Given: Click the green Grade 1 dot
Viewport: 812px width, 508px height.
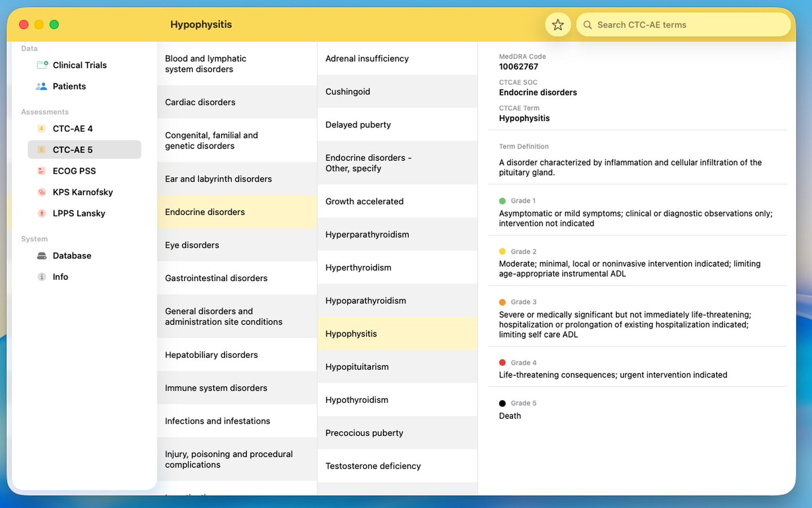Looking at the screenshot, I should (x=502, y=201).
